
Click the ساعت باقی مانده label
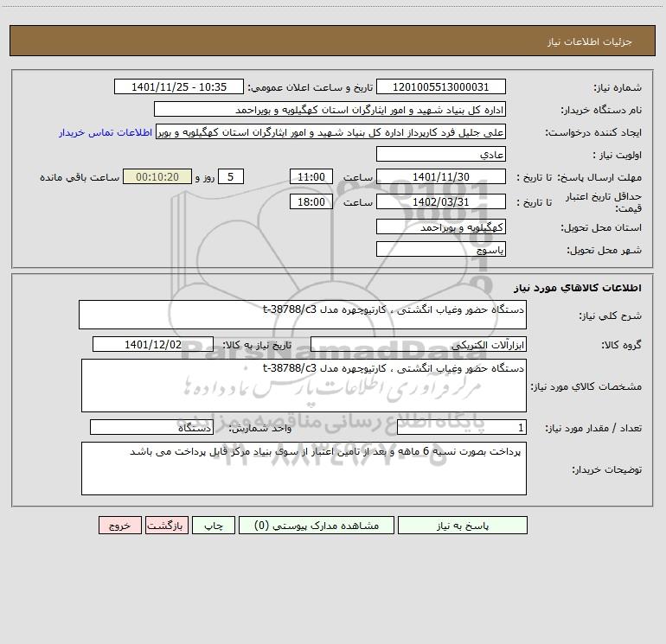point(80,177)
